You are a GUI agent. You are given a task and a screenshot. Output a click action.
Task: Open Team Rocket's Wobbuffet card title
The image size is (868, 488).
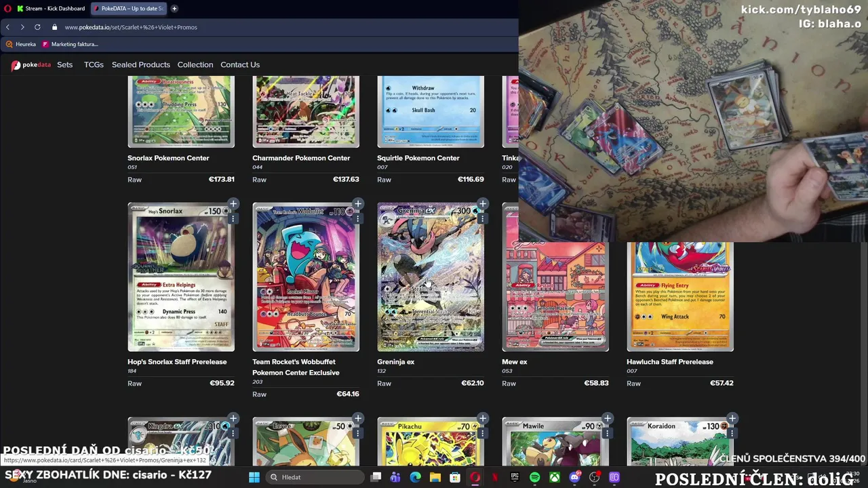point(296,367)
